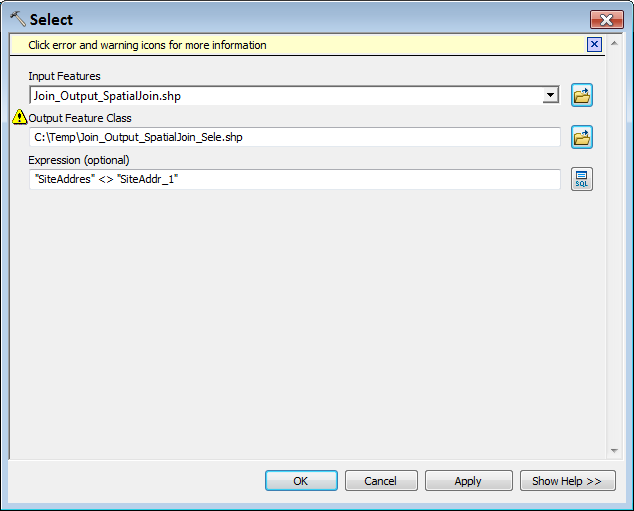Click the Select window title bar
Screen dimensions: 634x511
(x=300, y=19)
